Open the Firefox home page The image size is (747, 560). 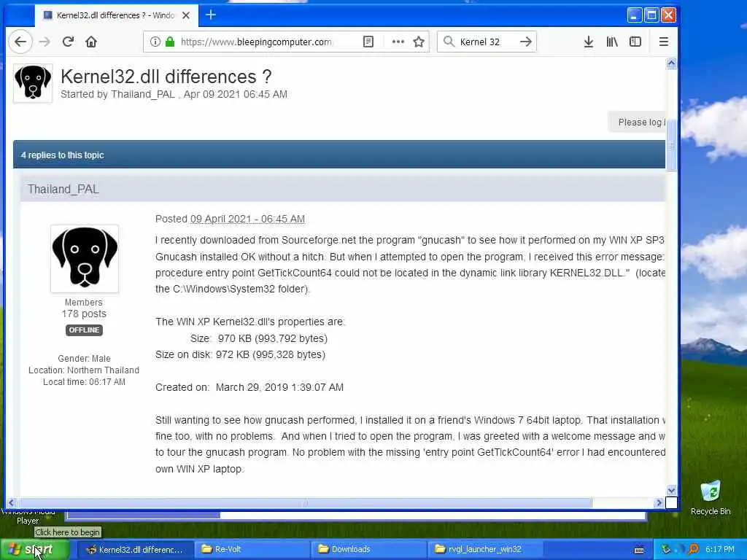click(91, 42)
